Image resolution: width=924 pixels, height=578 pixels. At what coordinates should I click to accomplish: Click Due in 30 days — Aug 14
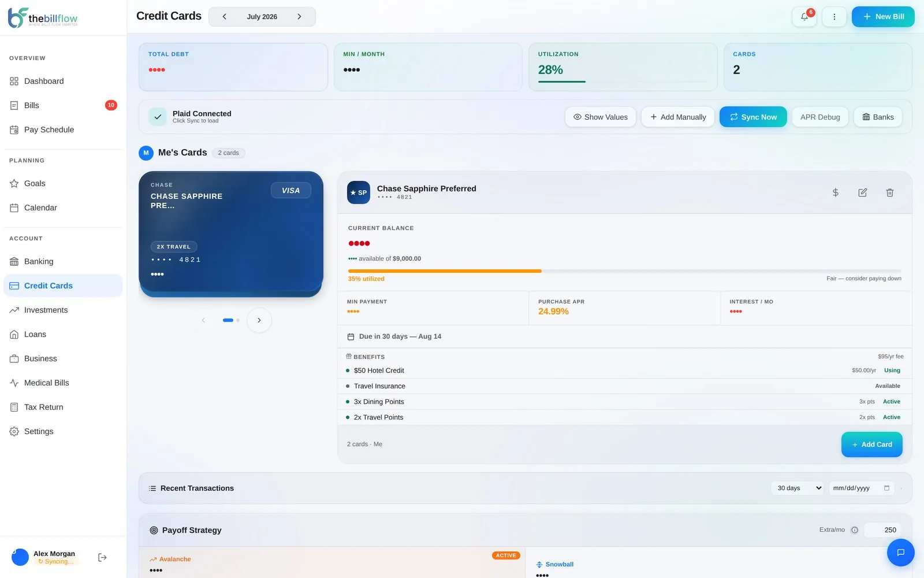pos(400,336)
